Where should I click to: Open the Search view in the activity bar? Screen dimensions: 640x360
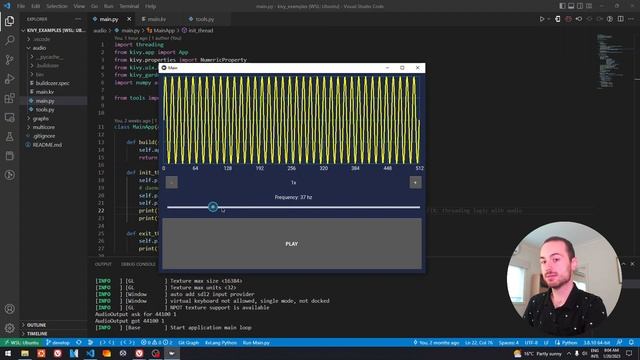pyautogui.click(x=9, y=40)
